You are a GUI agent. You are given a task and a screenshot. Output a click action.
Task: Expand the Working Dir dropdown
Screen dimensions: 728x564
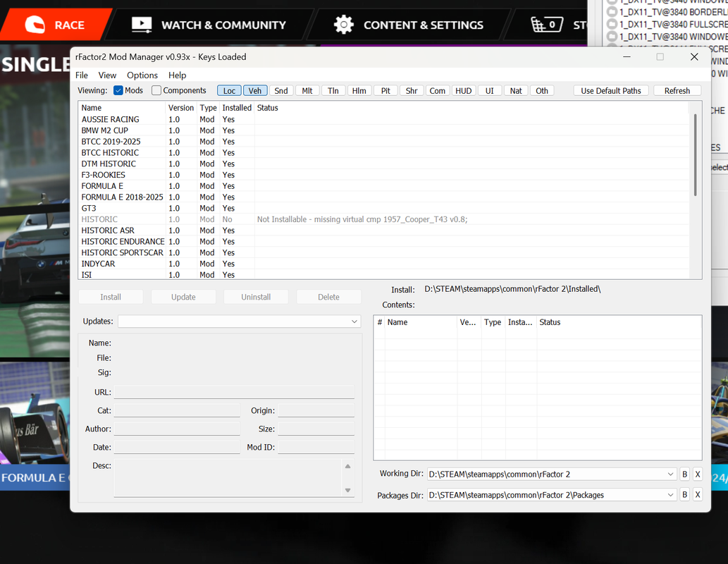670,474
